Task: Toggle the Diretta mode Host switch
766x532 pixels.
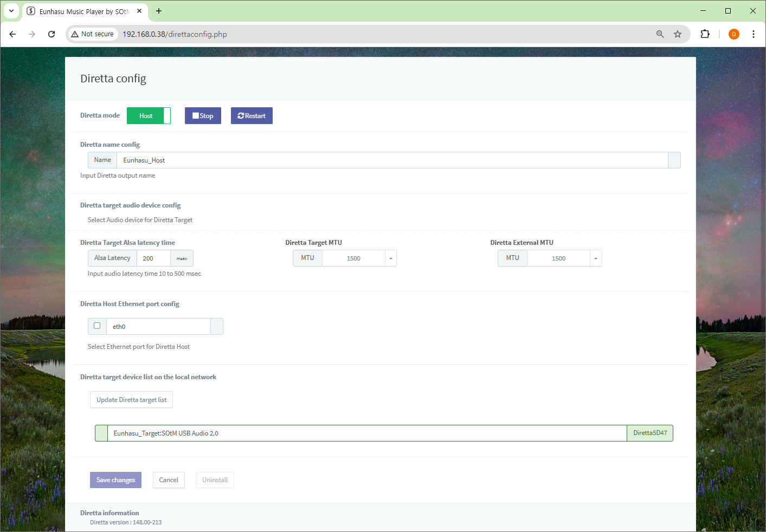Action: click(x=149, y=116)
